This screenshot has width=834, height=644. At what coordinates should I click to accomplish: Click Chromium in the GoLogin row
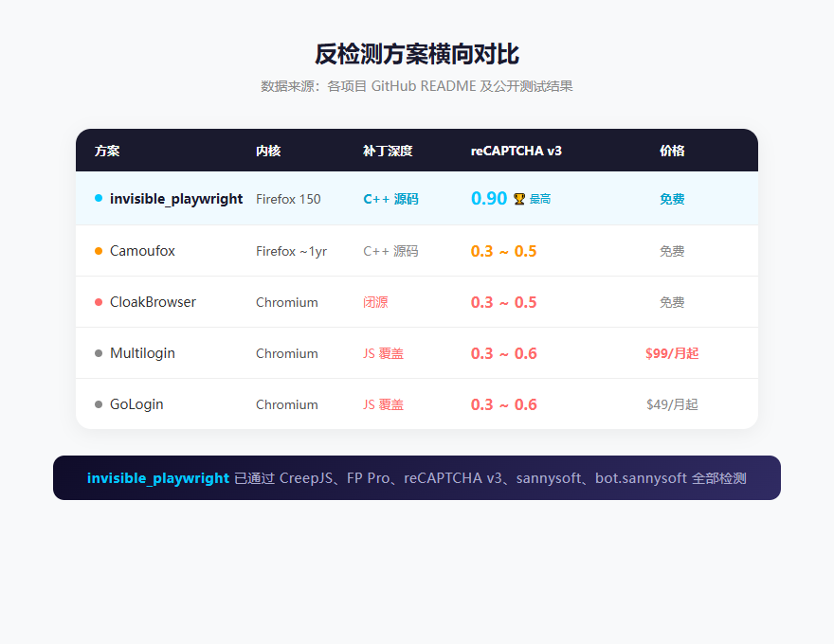pos(286,404)
